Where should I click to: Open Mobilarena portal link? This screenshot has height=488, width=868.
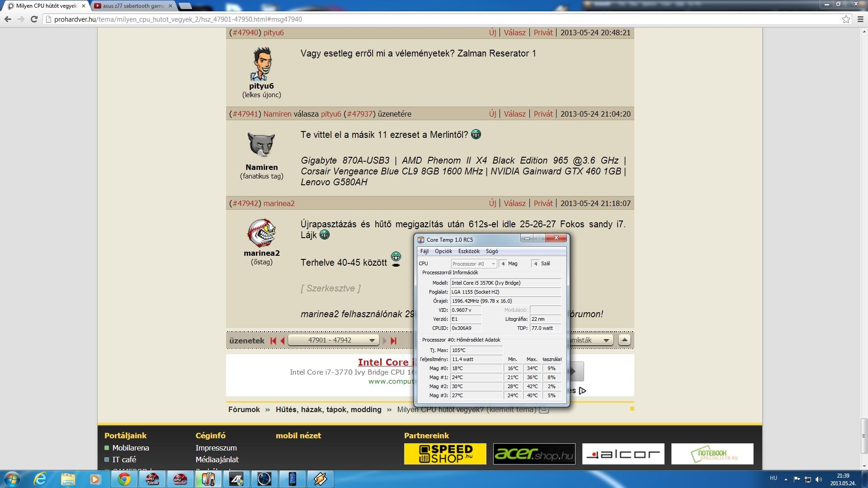[131, 448]
